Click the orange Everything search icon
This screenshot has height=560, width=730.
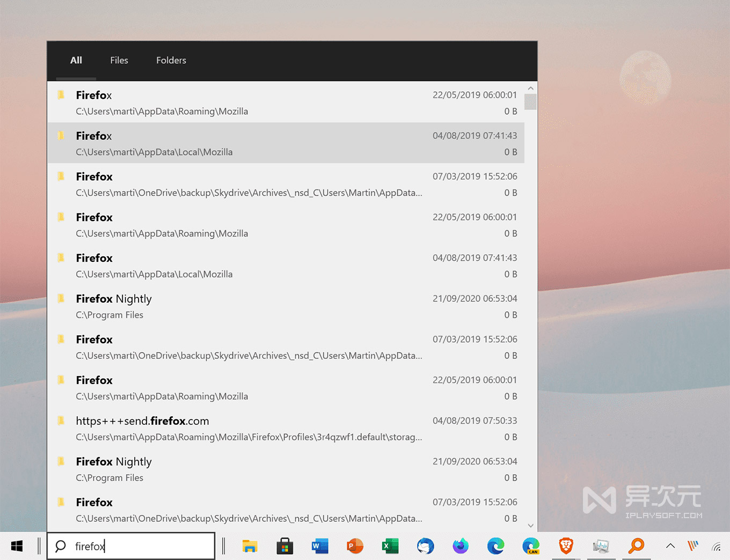pos(637,546)
